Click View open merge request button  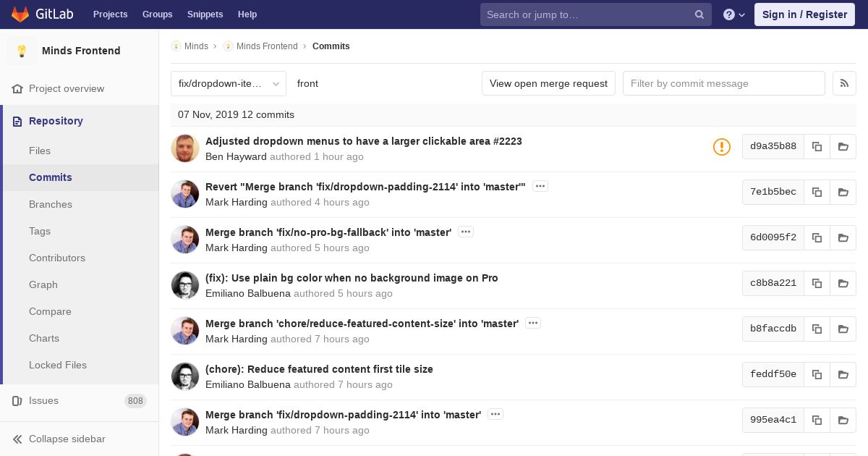point(548,83)
